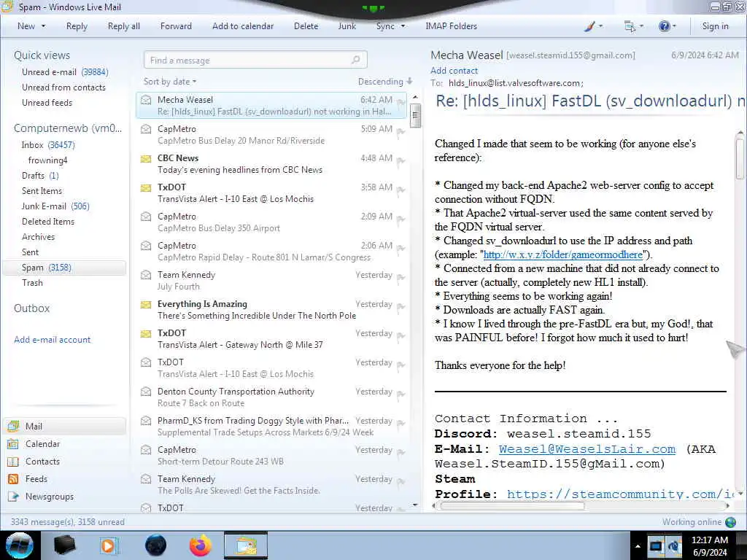Toggle Descending sort order

[x=385, y=82]
